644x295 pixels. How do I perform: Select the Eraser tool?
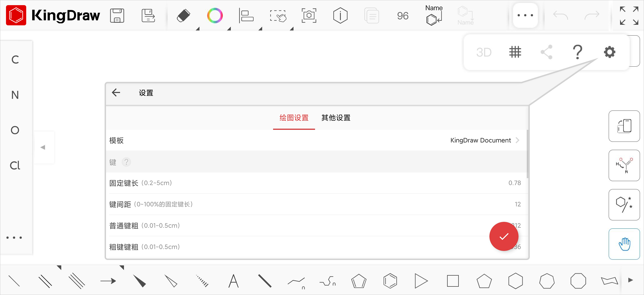click(x=183, y=15)
